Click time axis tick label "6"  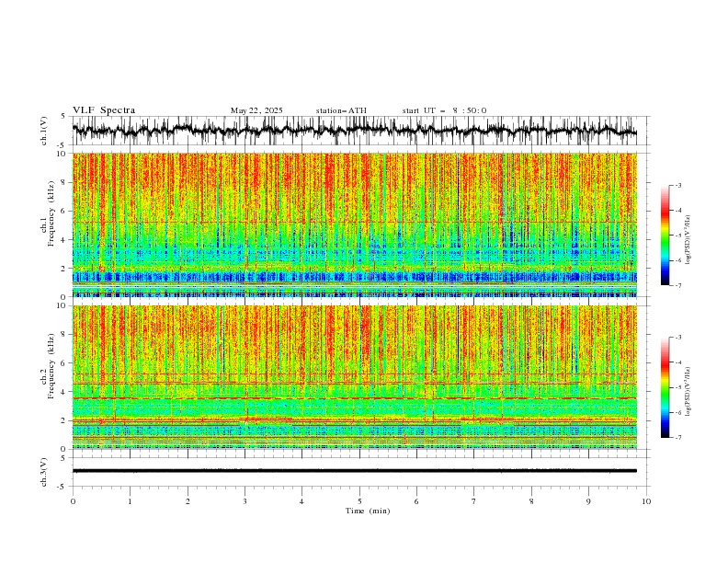416,501
